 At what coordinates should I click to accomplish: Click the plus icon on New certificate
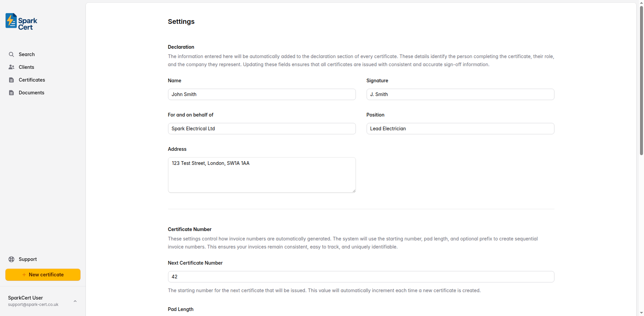[24, 274]
